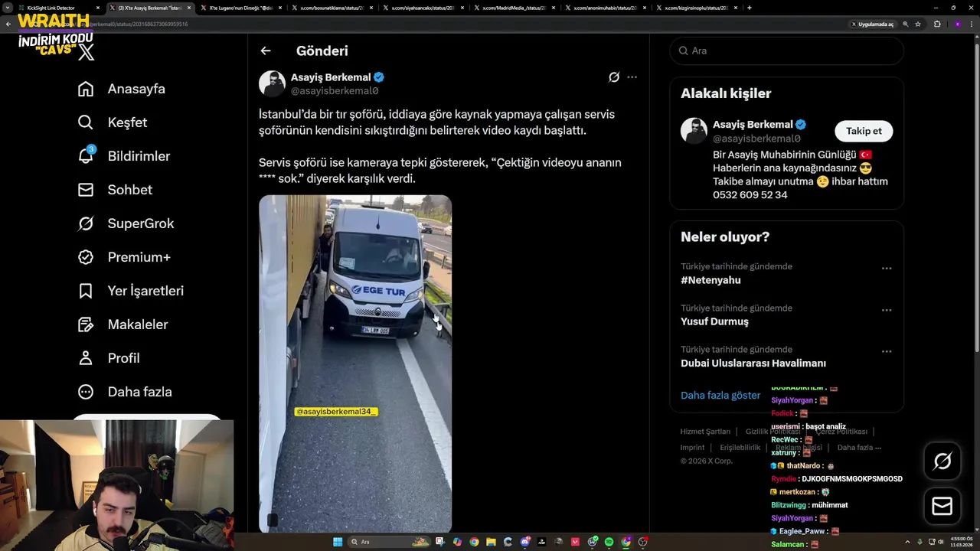
Task: Click the floating Grok button at bottom right
Action: (x=942, y=461)
